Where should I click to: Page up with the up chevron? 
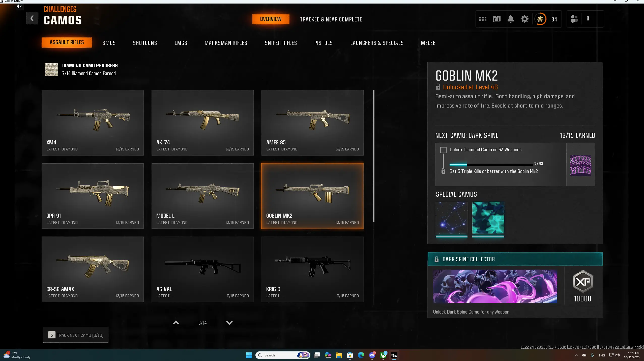click(x=176, y=323)
